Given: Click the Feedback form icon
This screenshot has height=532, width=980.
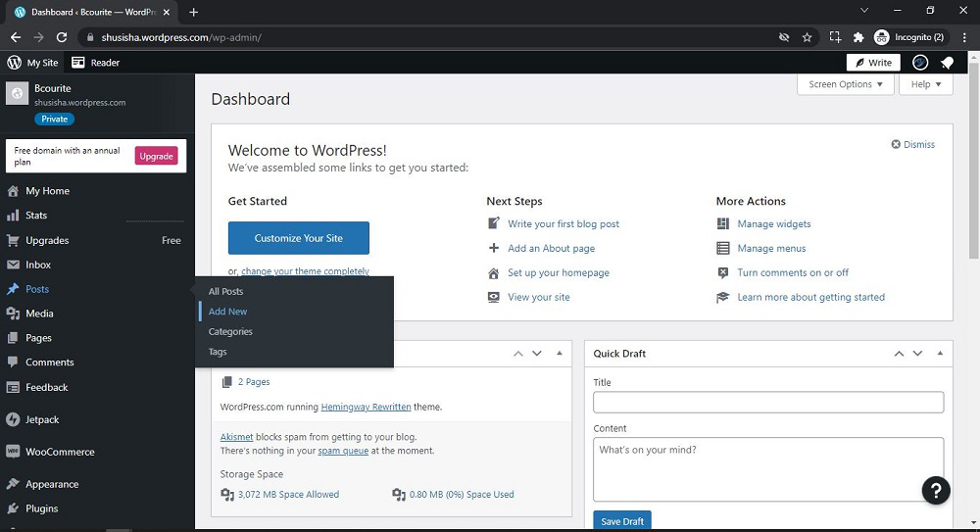Looking at the screenshot, I should (13, 387).
